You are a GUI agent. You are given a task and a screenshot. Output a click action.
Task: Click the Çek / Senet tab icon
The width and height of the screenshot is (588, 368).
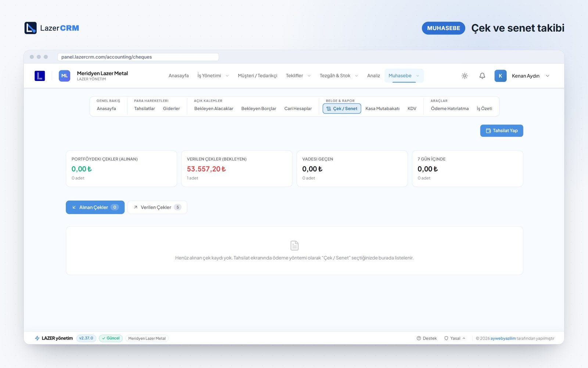(x=329, y=109)
